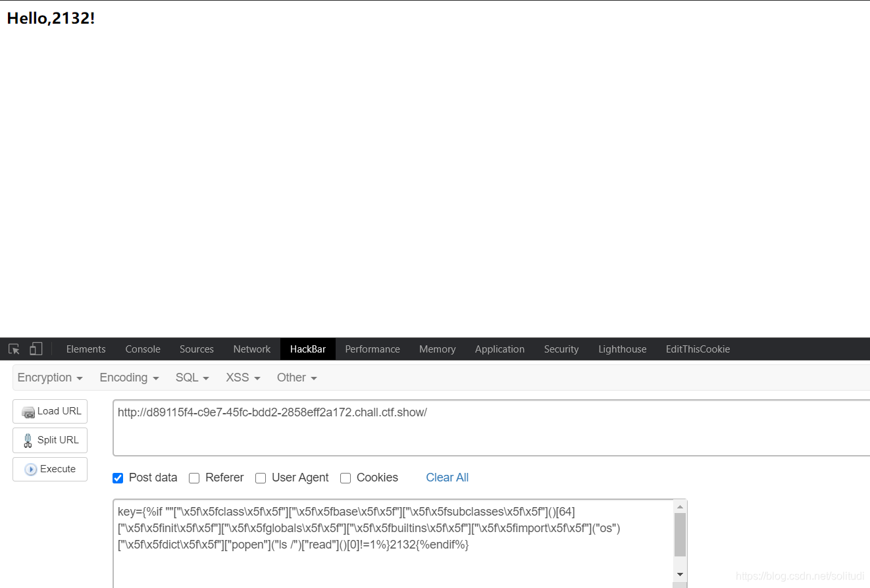
Task: Uncheck the Post data checkbox
Action: click(x=117, y=478)
